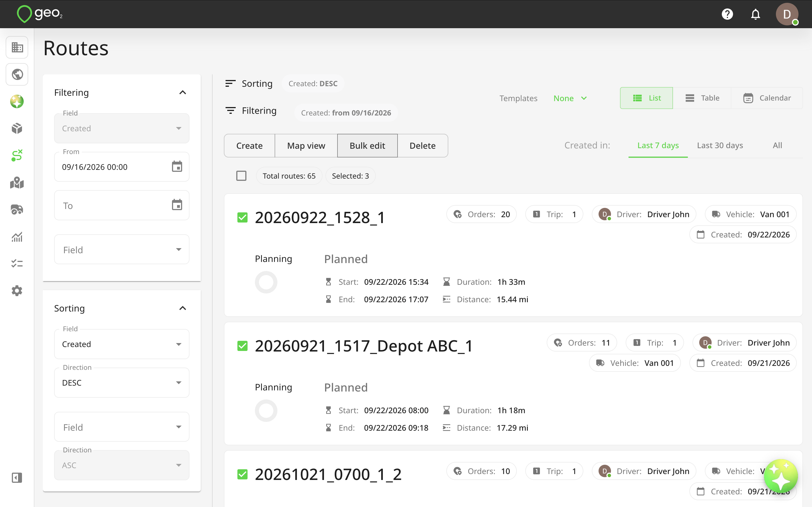Open the settings gear in sidebar

pyautogui.click(x=17, y=291)
